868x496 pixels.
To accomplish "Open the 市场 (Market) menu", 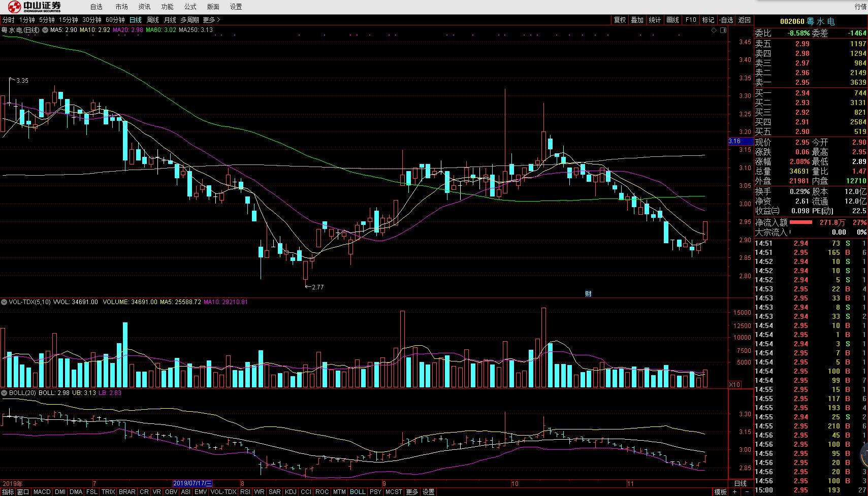I will point(121,7).
